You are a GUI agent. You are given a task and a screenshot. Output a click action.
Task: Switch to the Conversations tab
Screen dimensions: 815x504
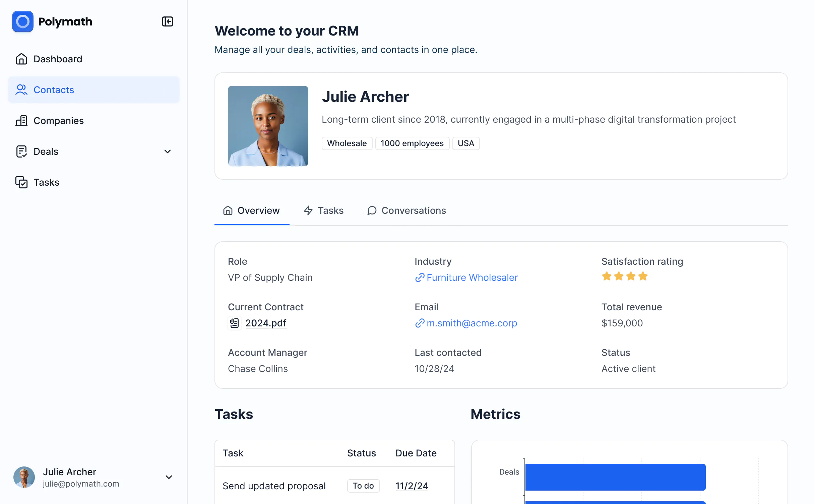click(406, 210)
